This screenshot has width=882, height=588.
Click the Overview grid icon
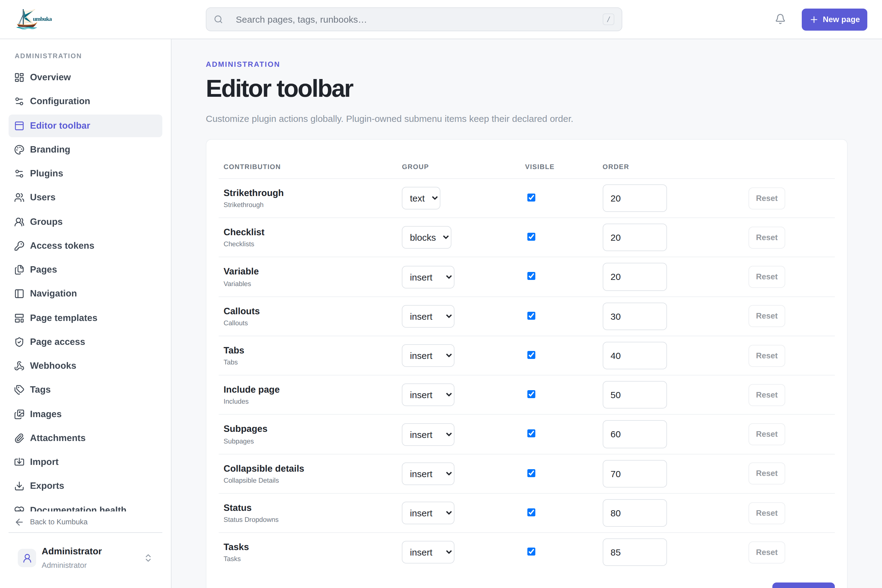[19, 77]
